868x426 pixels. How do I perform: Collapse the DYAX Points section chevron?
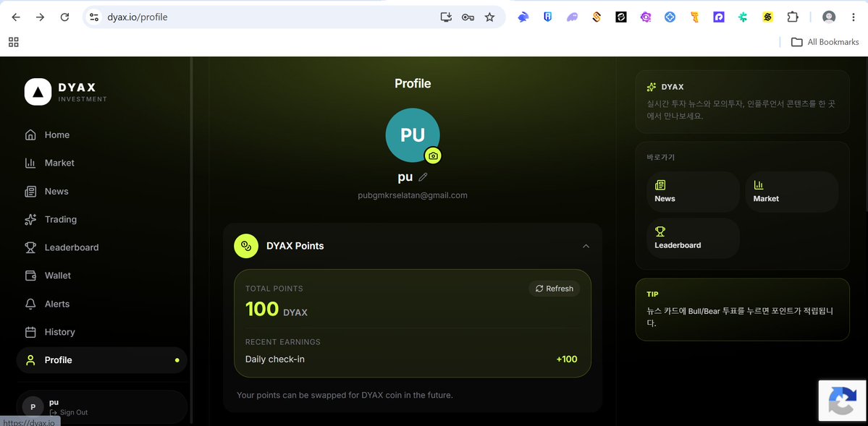(x=586, y=246)
